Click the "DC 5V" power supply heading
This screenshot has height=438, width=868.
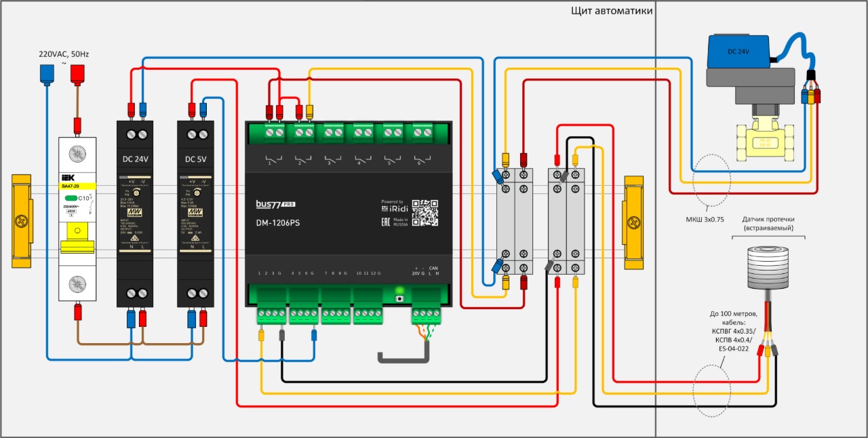(x=195, y=159)
